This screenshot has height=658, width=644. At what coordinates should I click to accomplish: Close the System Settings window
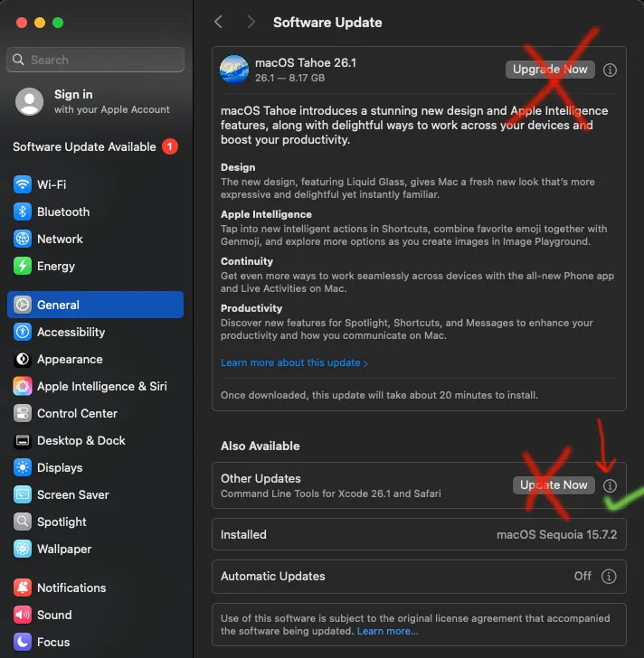click(22, 23)
